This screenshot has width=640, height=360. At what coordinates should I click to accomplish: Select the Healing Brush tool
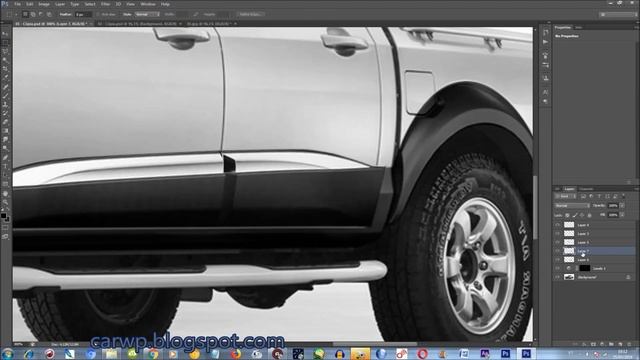point(5,87)
